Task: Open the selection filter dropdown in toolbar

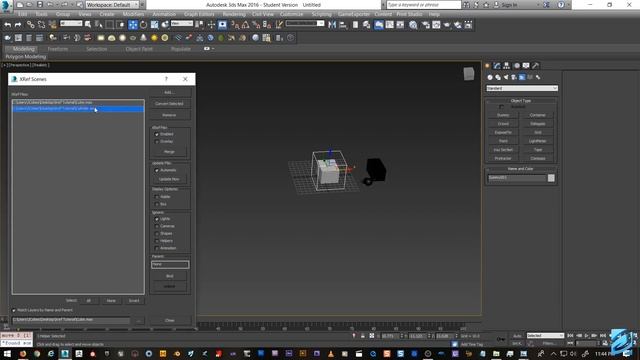Action: tap(71, 24)
